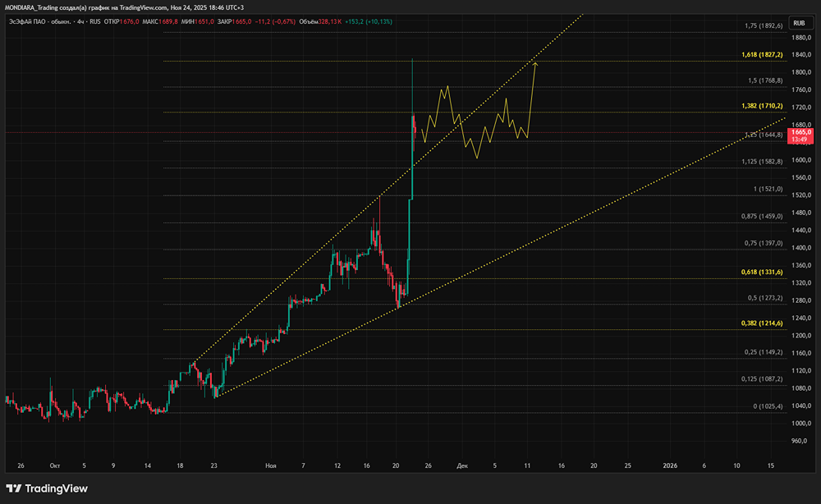Click the Объём 328,13K volume value
821x504 pixels.
[x=320, y=21]
